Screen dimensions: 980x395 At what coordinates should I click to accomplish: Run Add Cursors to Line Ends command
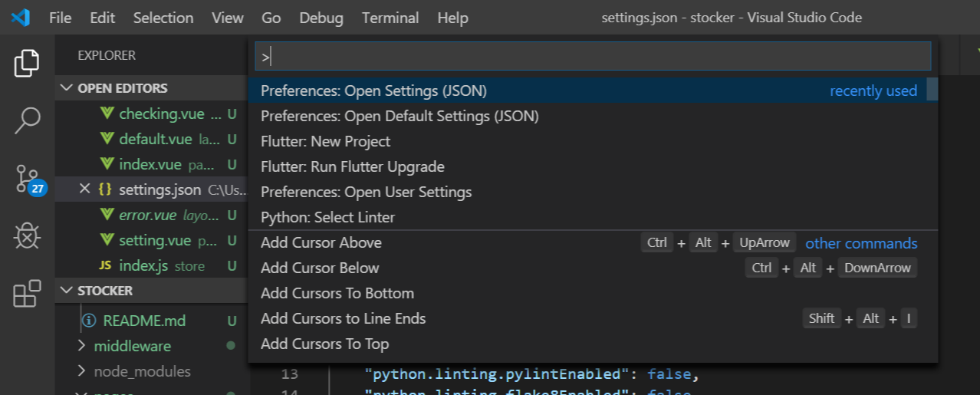(587, 318)
